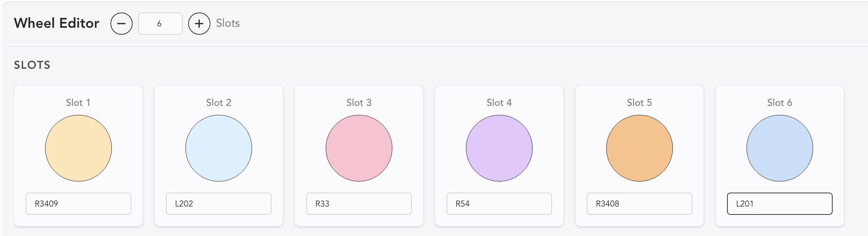Viewport: 868px width, 236px height.
Task: Select the Slot 1 yellow color circle
Action: (x=78, y=148)
